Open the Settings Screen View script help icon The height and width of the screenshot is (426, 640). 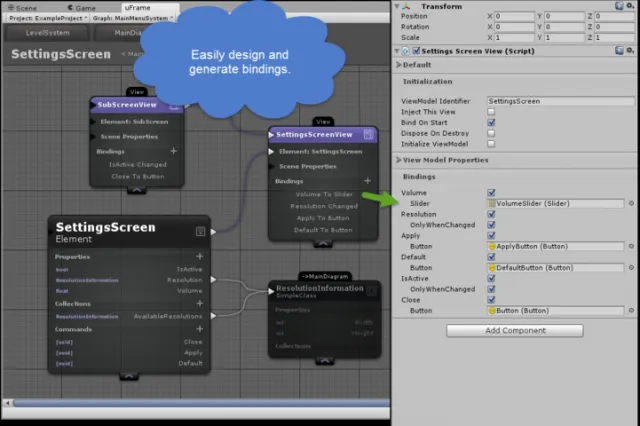[x=619, y=50]
